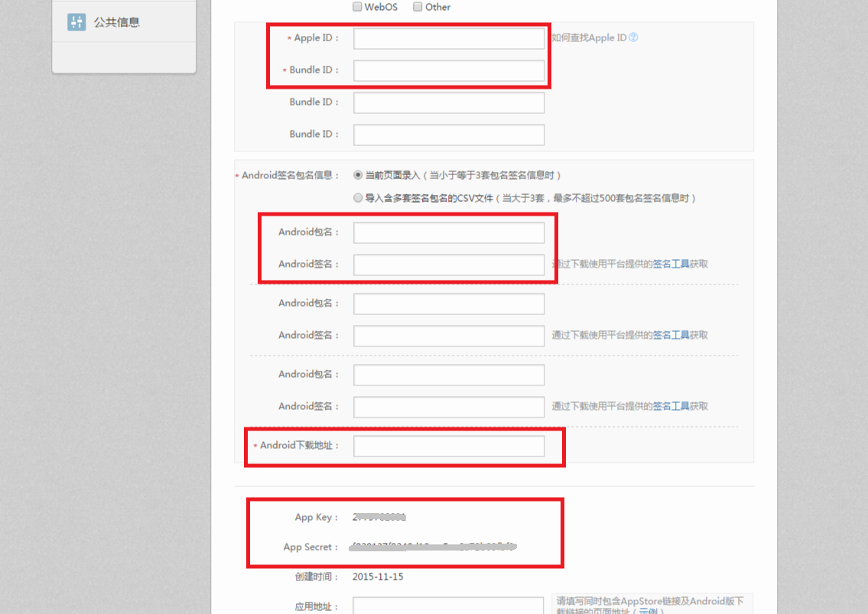
Task: Click the first Android签名 input field
Action: (x=449, y=265)
